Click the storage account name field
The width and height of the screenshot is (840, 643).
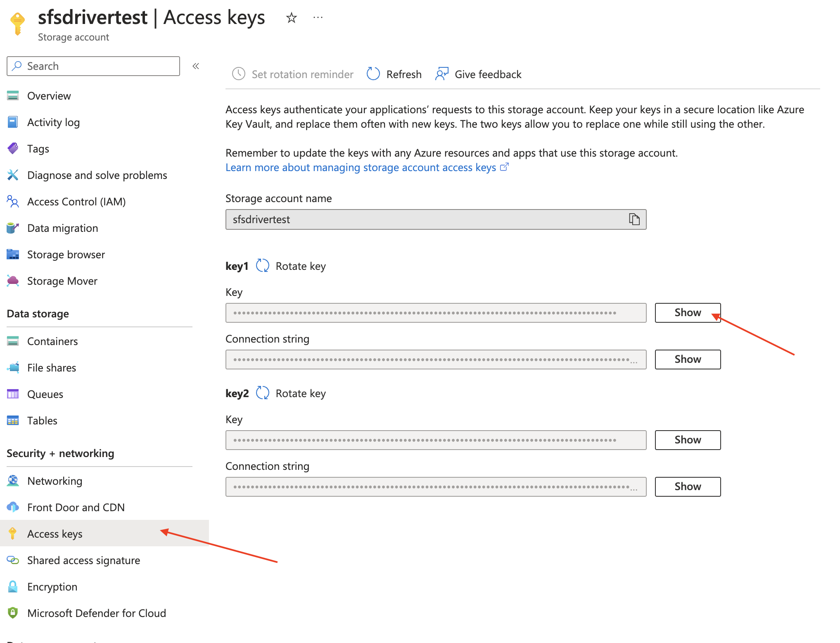(x=436, y=219)
